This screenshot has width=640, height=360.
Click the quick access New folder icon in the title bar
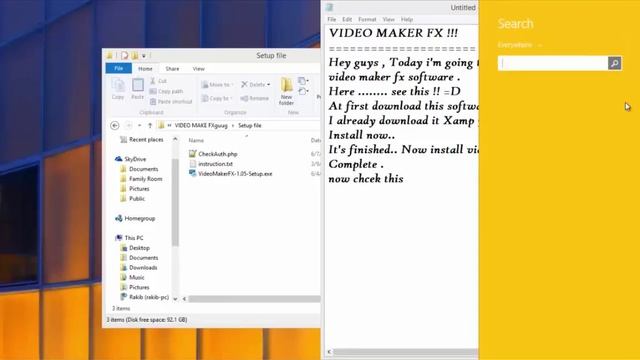(134, 55)
